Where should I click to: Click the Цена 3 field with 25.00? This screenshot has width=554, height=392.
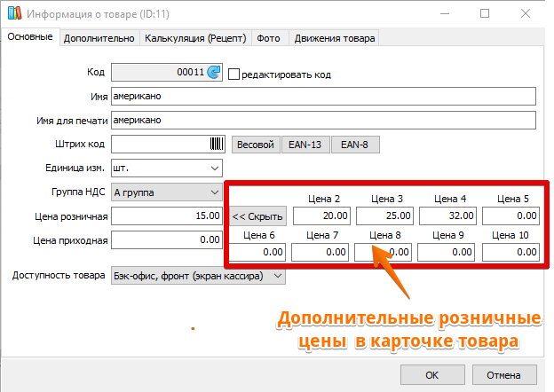point(384,216)
